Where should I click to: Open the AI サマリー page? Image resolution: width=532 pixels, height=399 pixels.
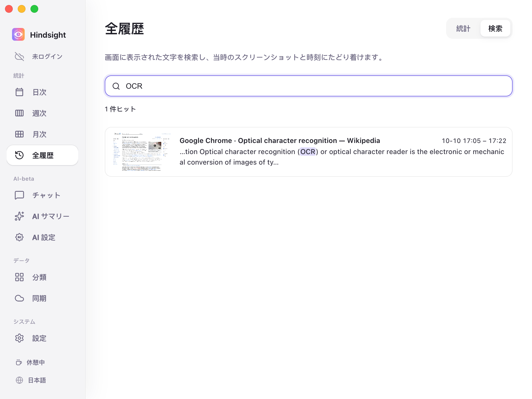42,216
